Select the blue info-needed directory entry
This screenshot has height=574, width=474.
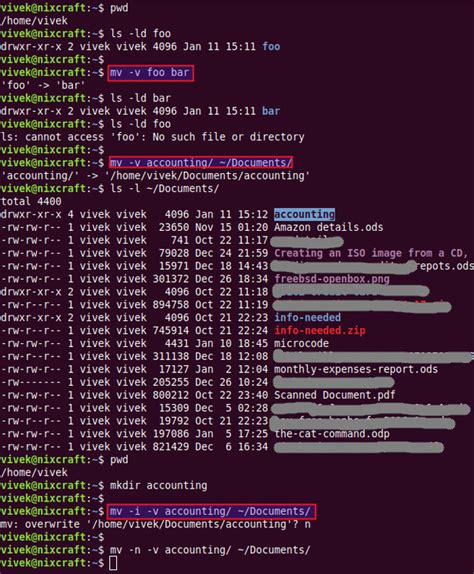(307, 317)
